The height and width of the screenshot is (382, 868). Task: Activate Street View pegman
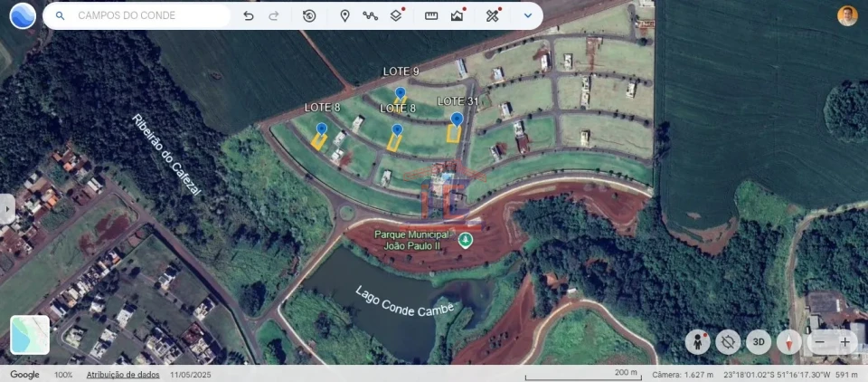tap(697, 342)
